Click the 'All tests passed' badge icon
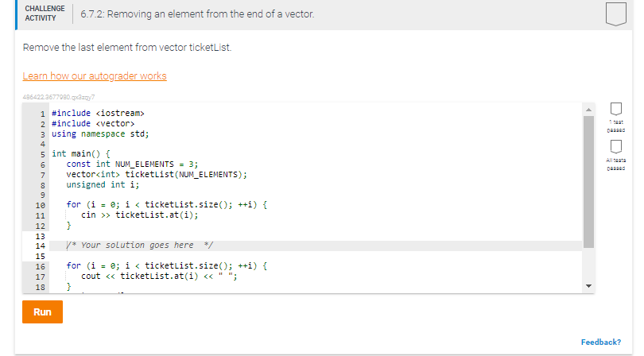Viewport: 644px width, 356px height. pos(615,146)
